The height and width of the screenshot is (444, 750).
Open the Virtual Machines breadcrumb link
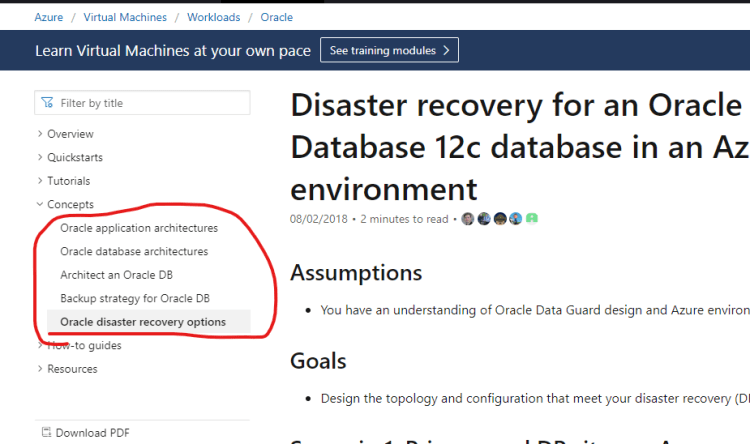coord(125,17)
